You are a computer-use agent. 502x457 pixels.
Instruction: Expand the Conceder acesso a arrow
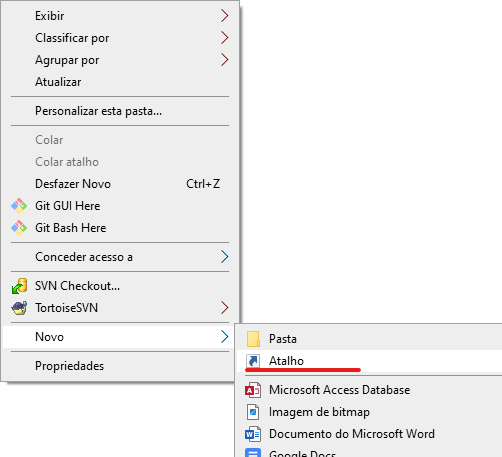click(x=225, y=257)
